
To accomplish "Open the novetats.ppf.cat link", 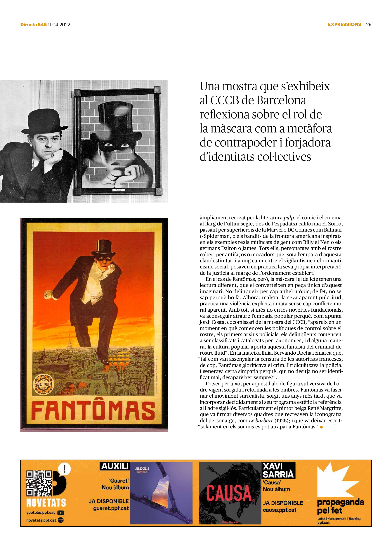I will coord(41,520).
